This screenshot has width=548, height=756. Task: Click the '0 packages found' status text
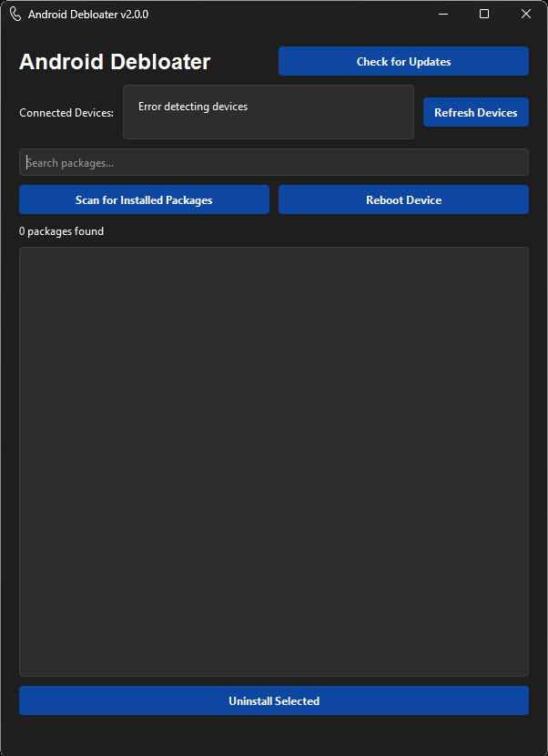point(61,231)
